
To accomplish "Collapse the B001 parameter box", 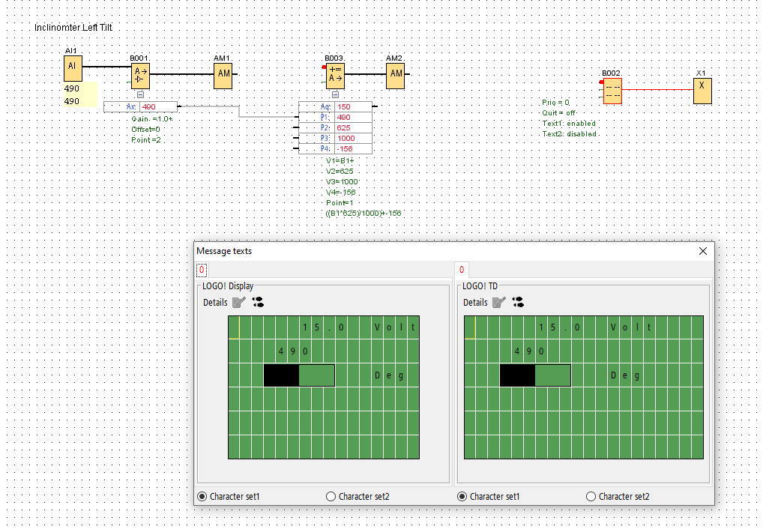I will [x=140, y=95].
